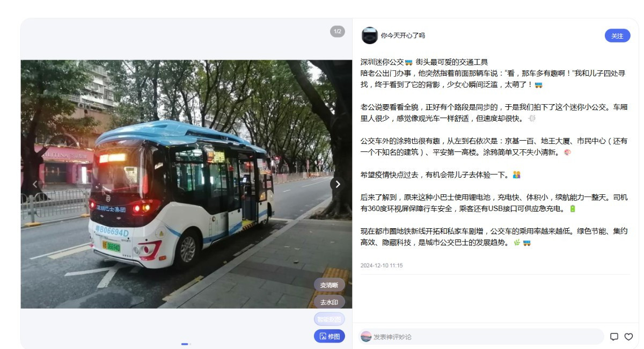Click the post title 深圳迷你公交

[x=382, y=62]
